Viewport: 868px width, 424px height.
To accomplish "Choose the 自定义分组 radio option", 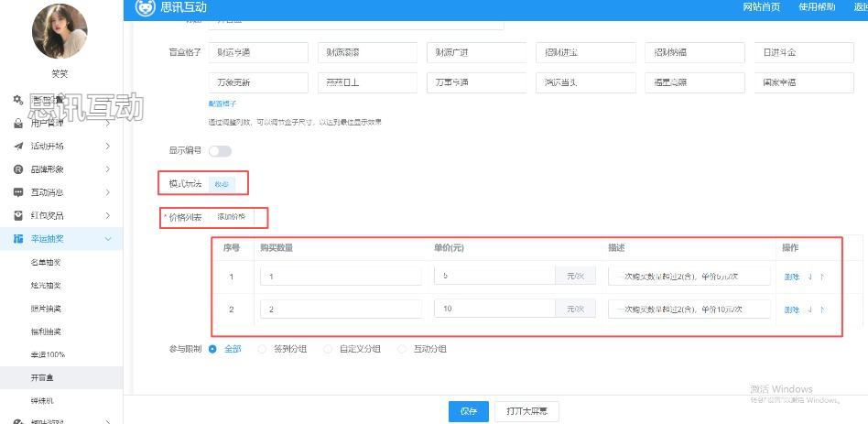I will pos(328,349).
